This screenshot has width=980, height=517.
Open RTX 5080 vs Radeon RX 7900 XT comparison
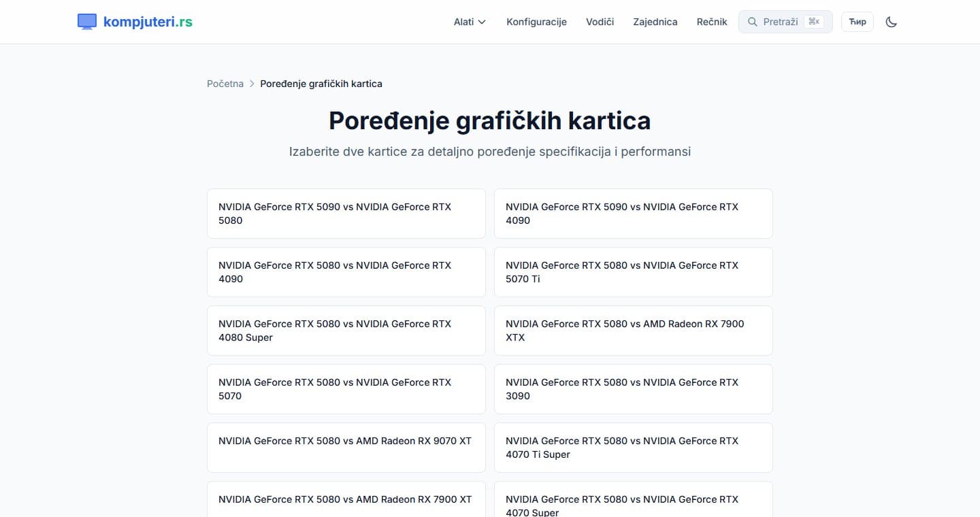coord(346,499)
